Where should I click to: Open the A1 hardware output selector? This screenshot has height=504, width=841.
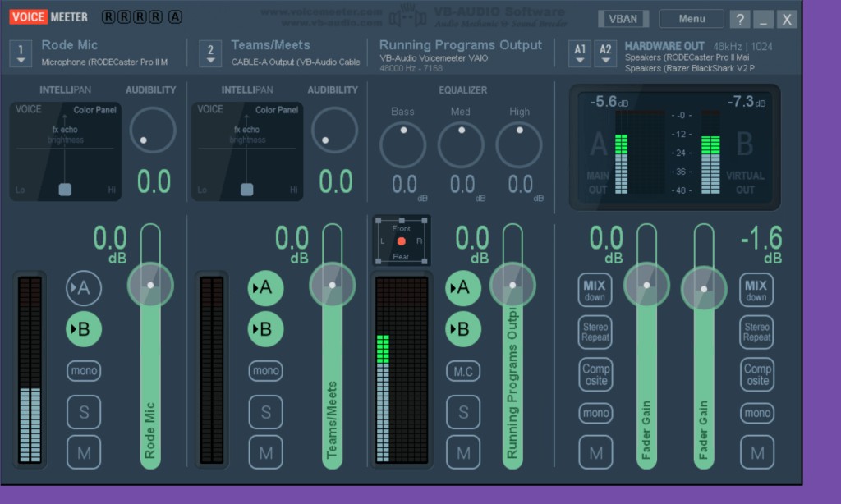pyautogui.click(x=580, y=53)
